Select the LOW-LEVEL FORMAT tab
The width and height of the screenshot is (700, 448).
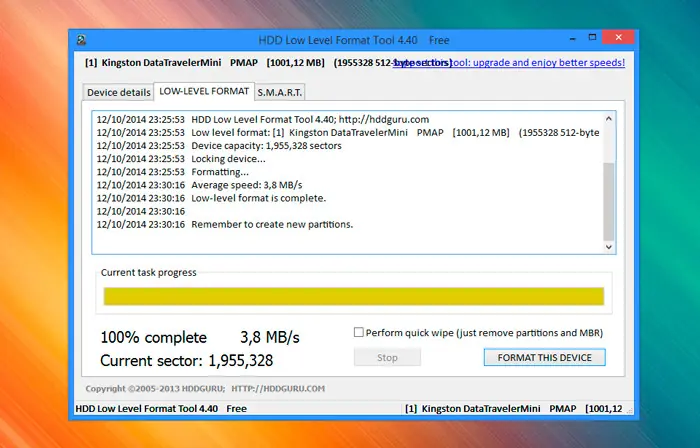pos(204,91)
